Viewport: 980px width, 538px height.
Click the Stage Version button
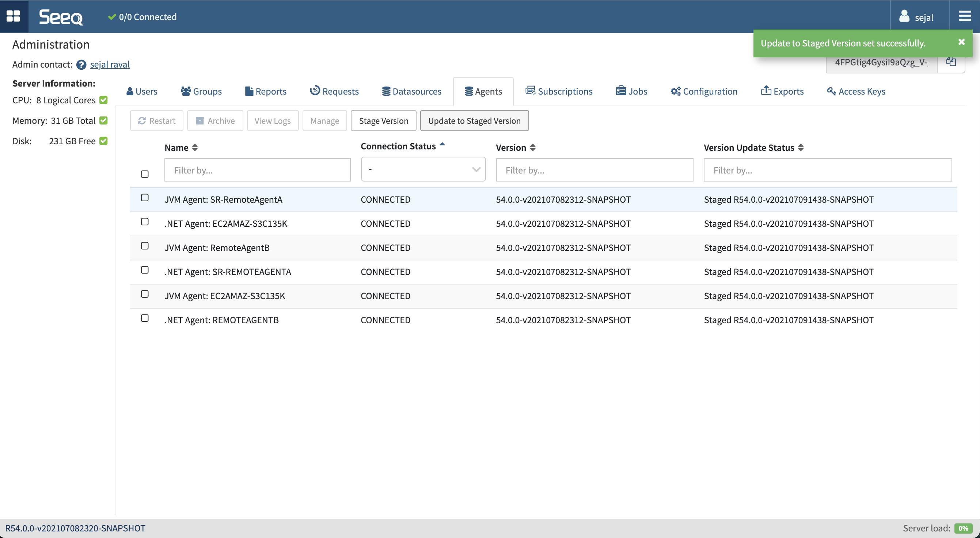click(383, 121)
